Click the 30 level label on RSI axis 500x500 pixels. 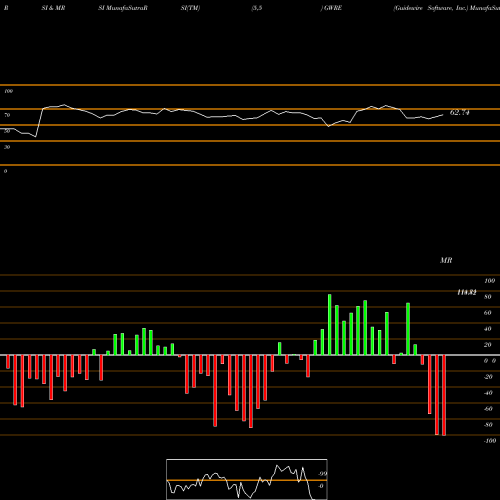7,147
